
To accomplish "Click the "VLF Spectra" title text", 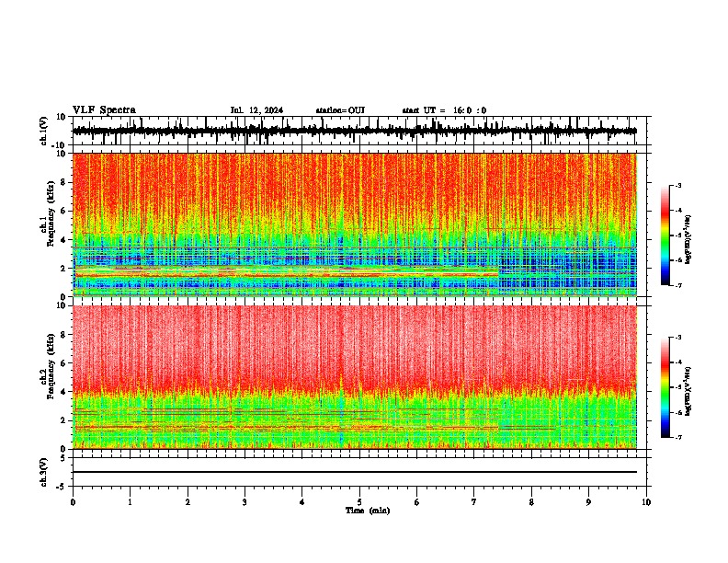I will coord(104,109).
